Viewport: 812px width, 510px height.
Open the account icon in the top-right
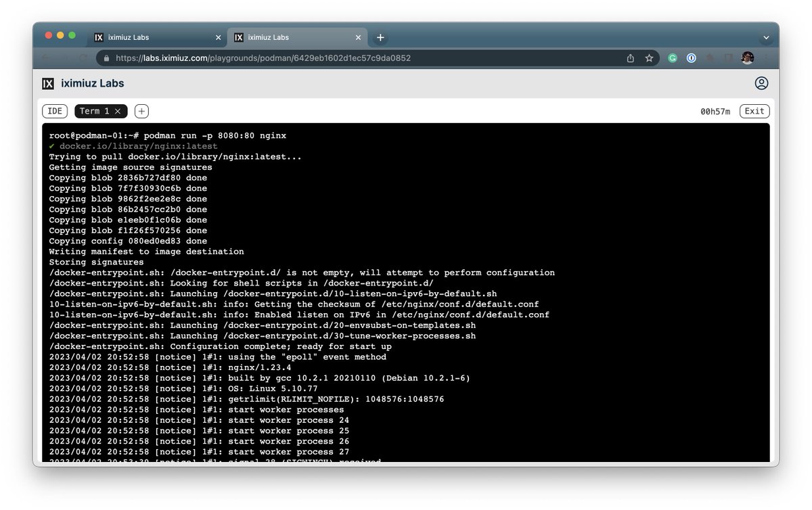coord(761,83)
